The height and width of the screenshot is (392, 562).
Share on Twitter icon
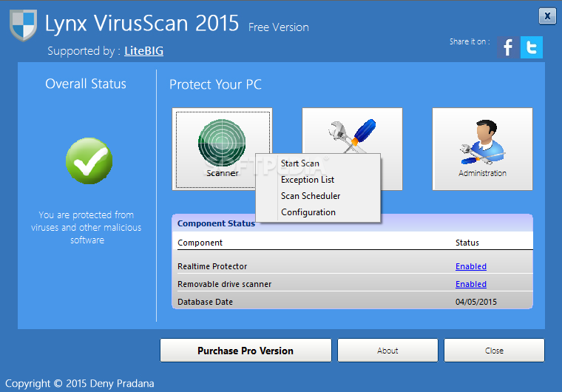[x=532, y=47]
